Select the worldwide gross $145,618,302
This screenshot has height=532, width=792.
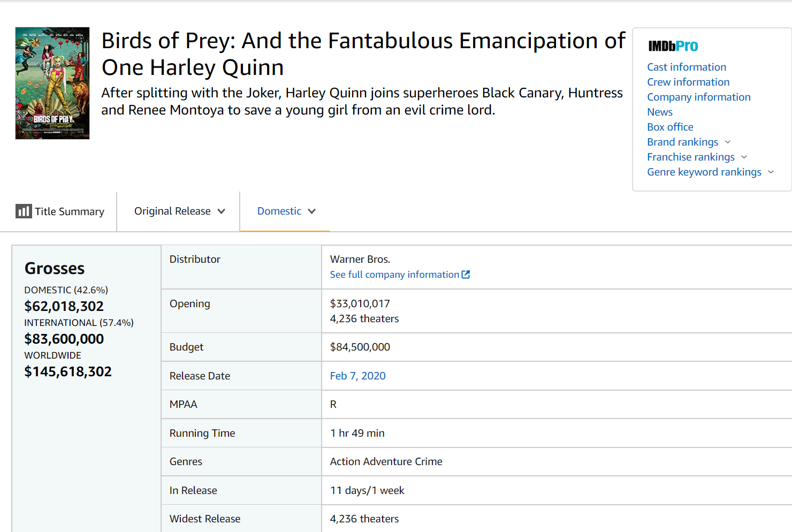click(68, 371)
